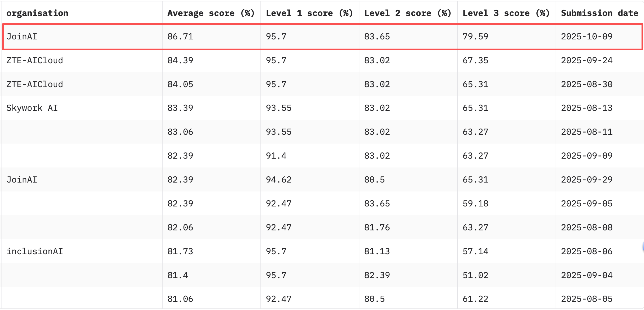The width and height of the screenshot is (644, 310).
Task: Select the highlighted JoinAI organisation cell
Action: tap(22, 37)
